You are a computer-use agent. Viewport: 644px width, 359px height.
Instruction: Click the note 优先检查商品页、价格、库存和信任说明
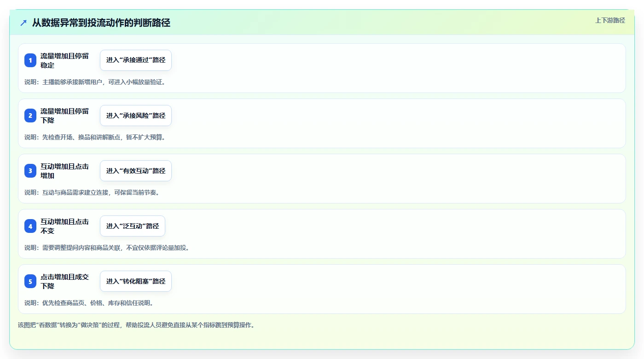coord(89,303)
